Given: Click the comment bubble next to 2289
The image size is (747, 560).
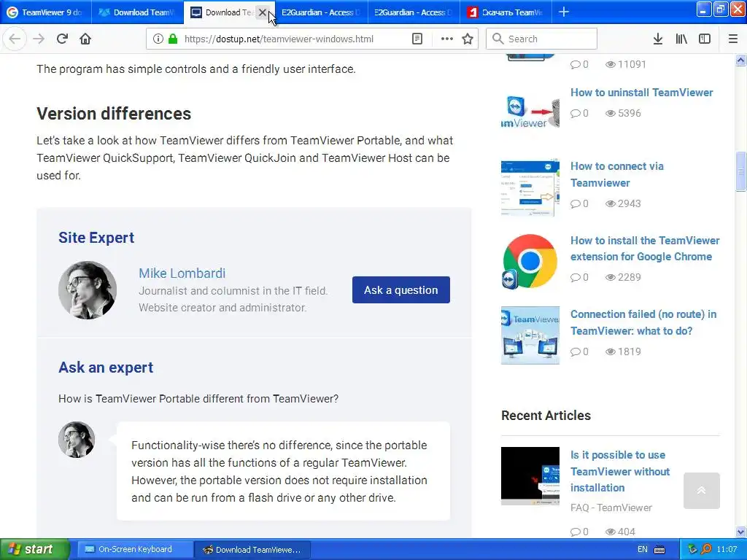Looking at the screenshot, I should point(576,278).
